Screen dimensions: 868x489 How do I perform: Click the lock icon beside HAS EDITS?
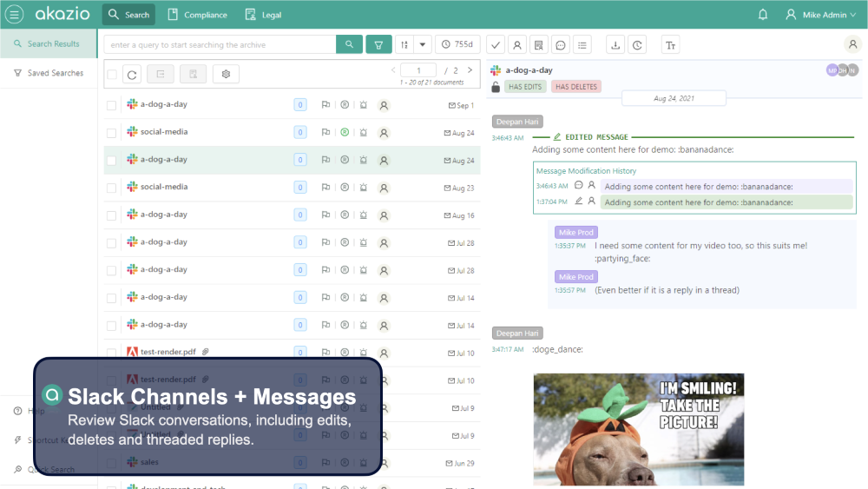coord(496,86)
